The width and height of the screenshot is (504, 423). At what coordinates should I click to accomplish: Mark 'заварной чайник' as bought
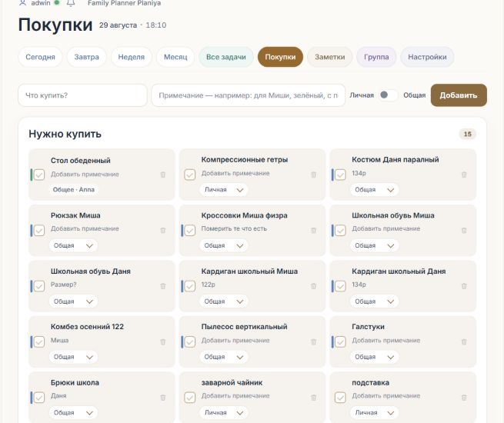[189, 398]
